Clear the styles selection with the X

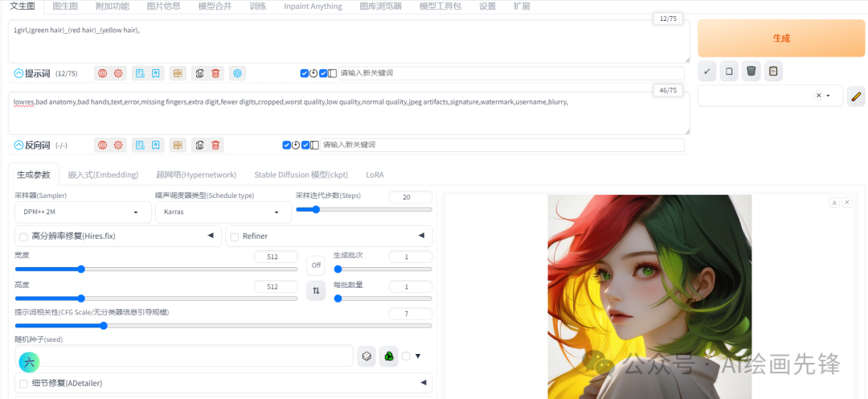818,95
